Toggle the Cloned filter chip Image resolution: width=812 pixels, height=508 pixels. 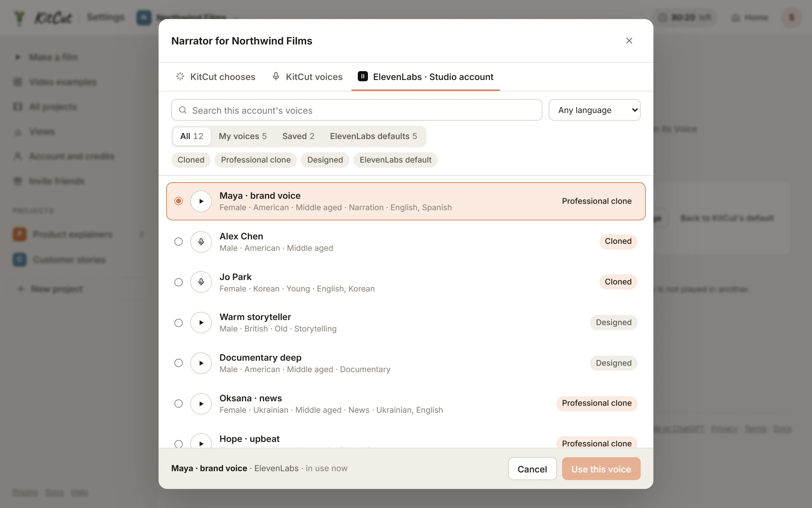191,160
